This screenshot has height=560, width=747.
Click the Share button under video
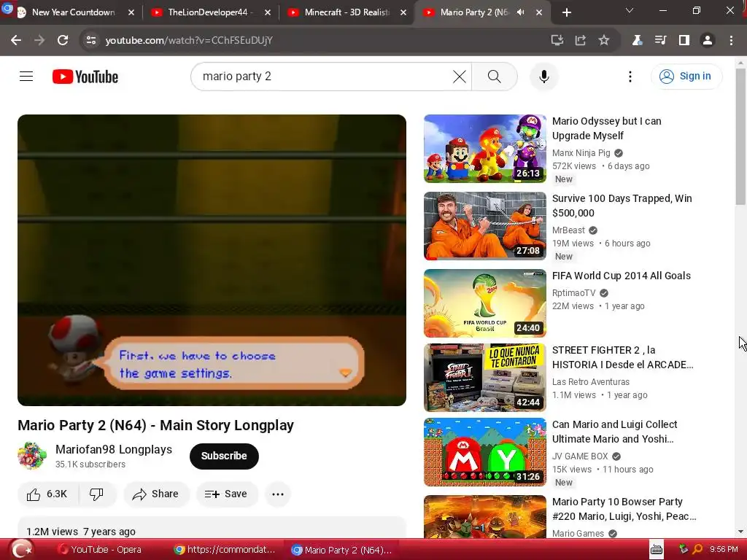click(156, 494)
